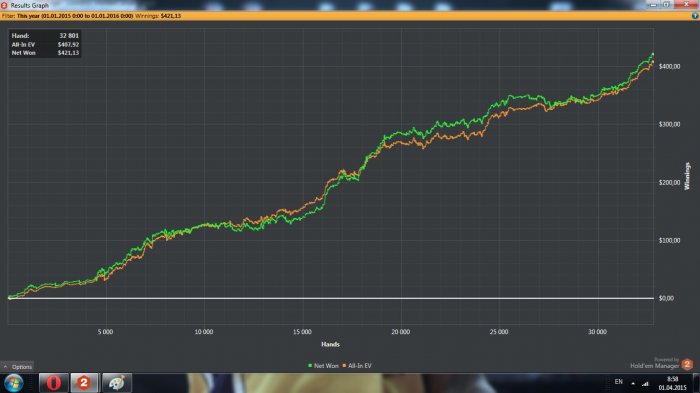Open Opera browser from taskbar

click(x=54, y=383)
